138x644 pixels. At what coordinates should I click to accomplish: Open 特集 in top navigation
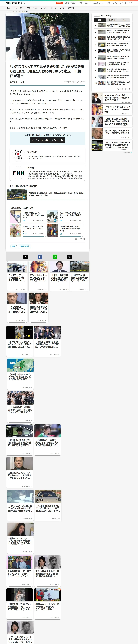[80, 3]
